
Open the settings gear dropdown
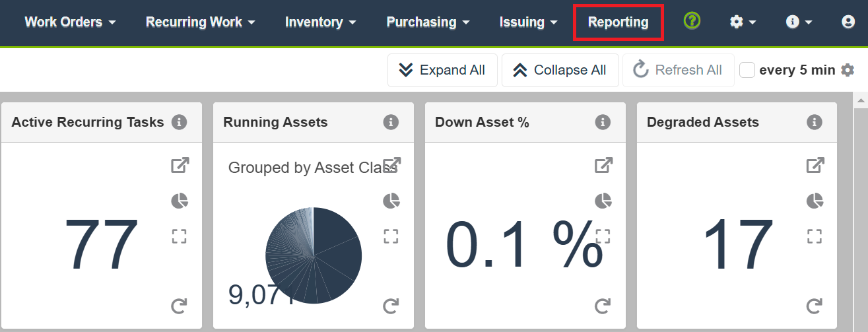point(743,22)
